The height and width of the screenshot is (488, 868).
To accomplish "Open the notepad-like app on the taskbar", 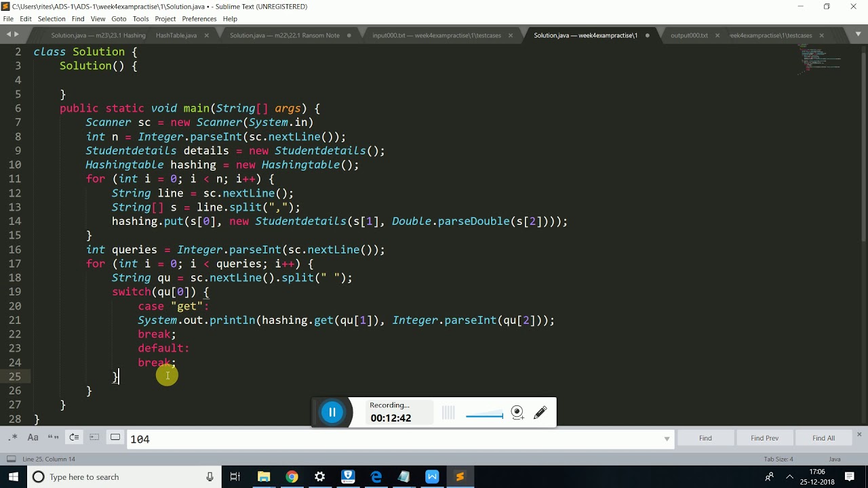I will 404,477.
